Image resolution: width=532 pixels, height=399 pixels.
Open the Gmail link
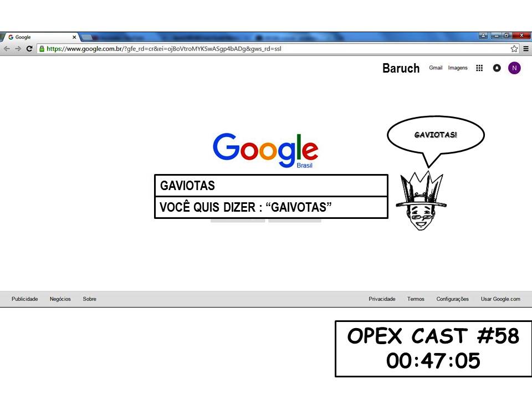pos(436,68)
